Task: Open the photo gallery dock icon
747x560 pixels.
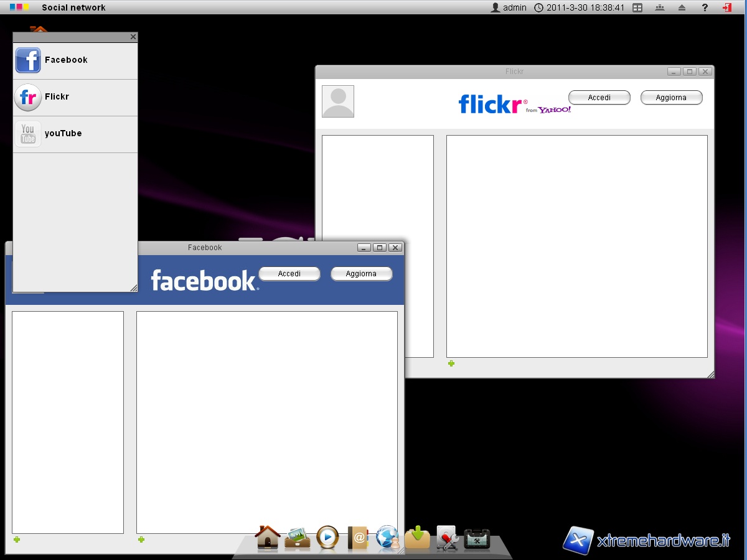Action: coord(298,538)
